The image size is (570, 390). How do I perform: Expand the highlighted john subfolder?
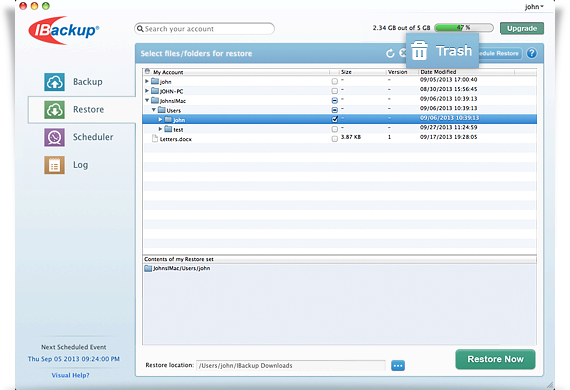click(x=160, y=119)
